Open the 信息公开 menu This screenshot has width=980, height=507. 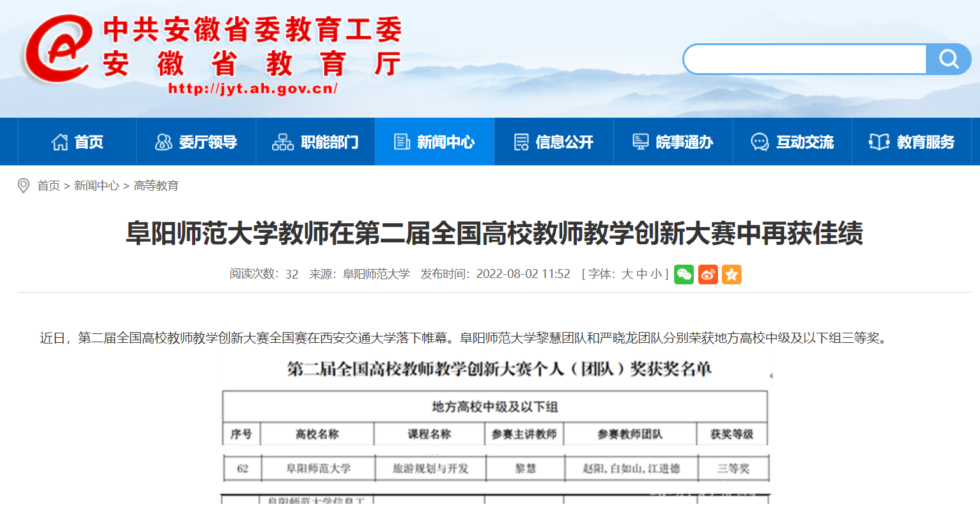[554, 142]
